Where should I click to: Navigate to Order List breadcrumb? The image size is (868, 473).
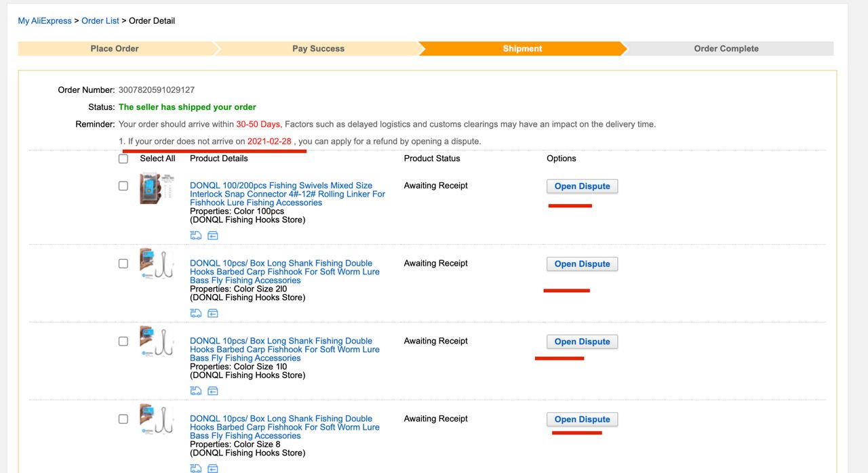point(100,21)
